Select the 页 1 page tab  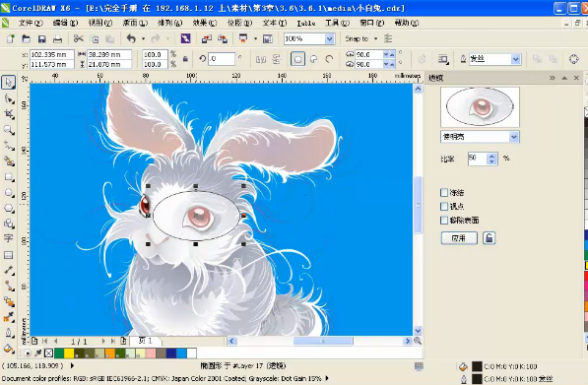click(146, 341)
